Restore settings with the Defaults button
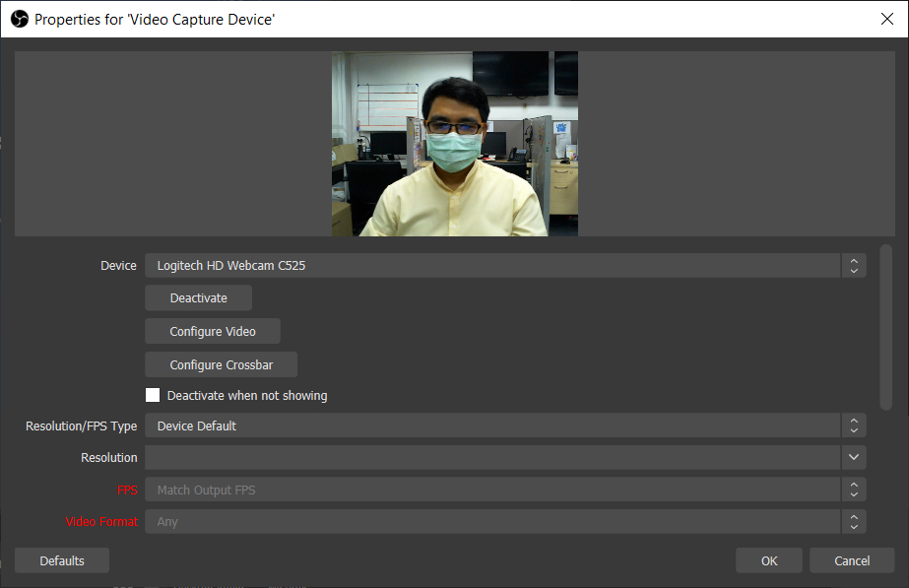This screenshot has width=909, height=588. point(61,559)
